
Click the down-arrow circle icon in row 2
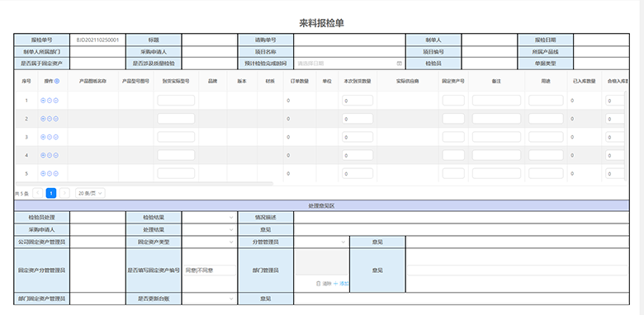point(56,119)
